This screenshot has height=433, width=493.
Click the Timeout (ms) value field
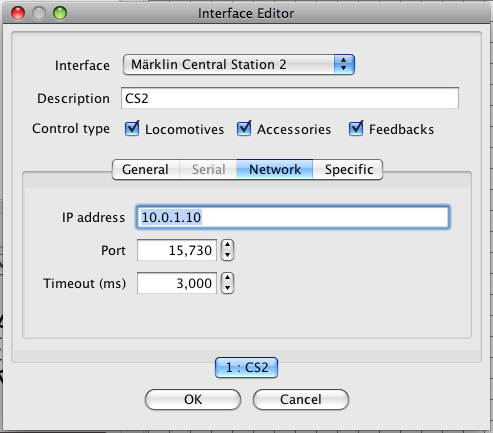(x=177, y=283)
